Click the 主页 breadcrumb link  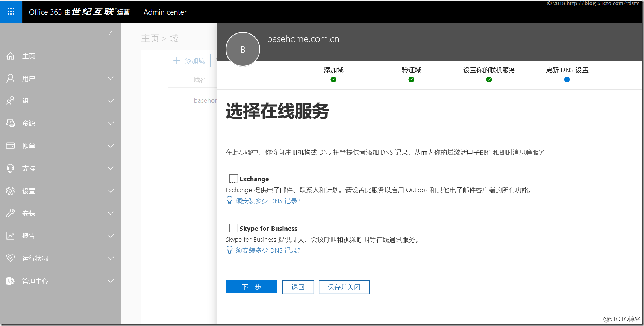tap(150, 38)
